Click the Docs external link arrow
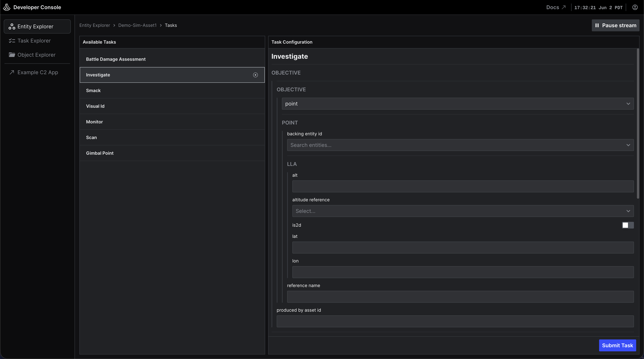644x359 pixels. coord(564,7)
